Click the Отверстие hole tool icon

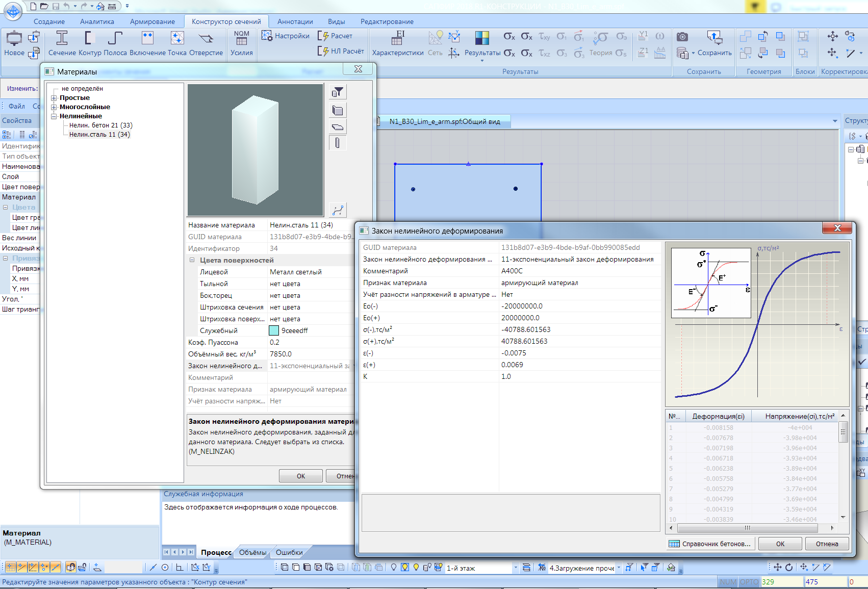(206, 38)
